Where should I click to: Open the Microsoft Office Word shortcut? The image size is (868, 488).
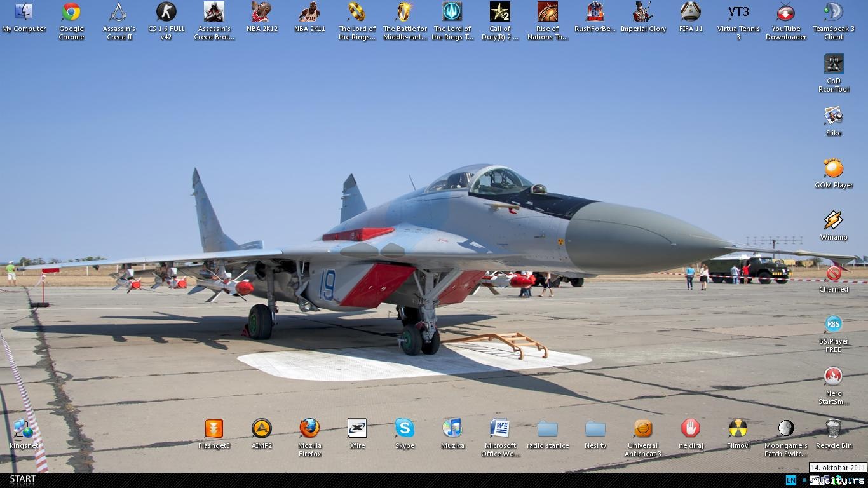tap(500, 429)
